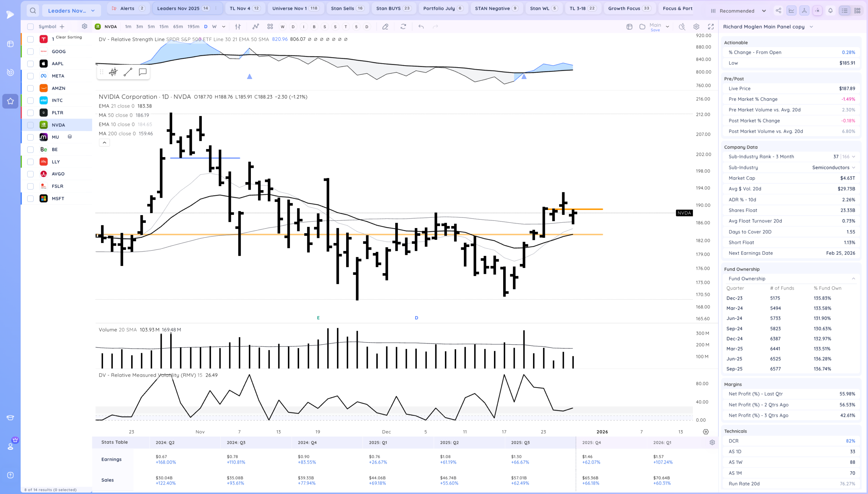
Task: Click the search magnifier icon
Action: pos(33,11)
